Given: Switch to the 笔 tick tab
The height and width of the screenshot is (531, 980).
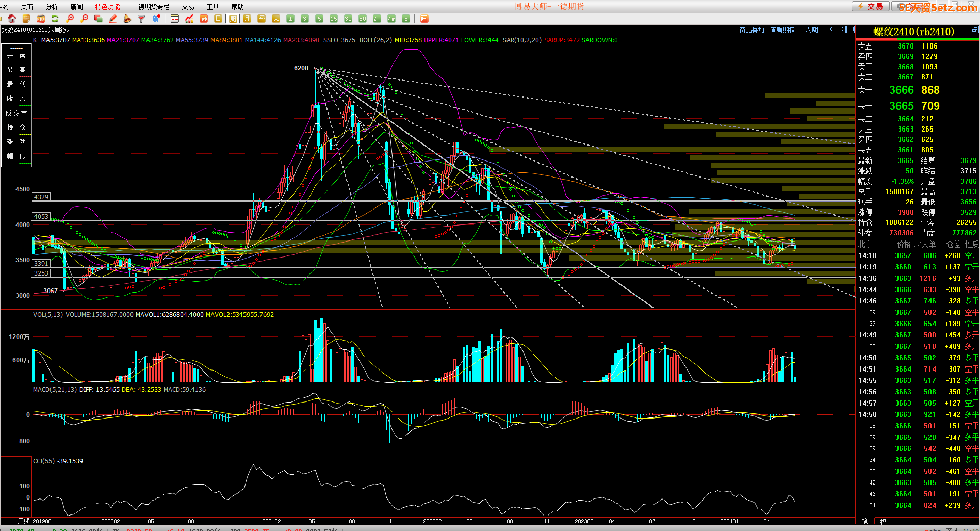Looking at the screenshot, I should (864, 521).
